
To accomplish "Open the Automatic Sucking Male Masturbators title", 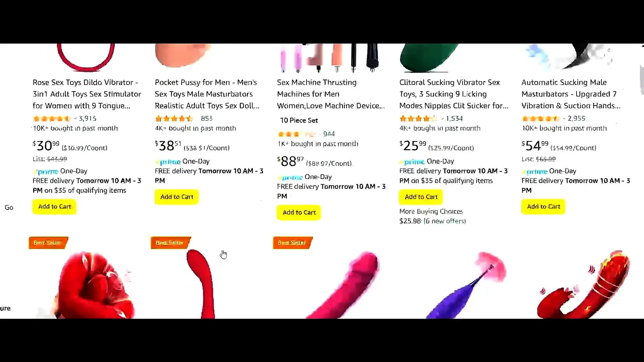I will pyautogui.click(x=571, y=94).
